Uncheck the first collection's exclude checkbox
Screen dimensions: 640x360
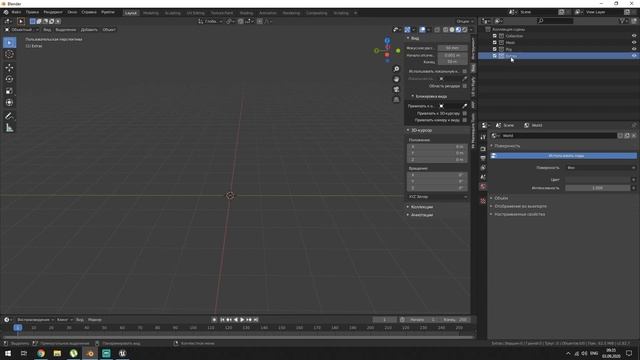point(495,36)
